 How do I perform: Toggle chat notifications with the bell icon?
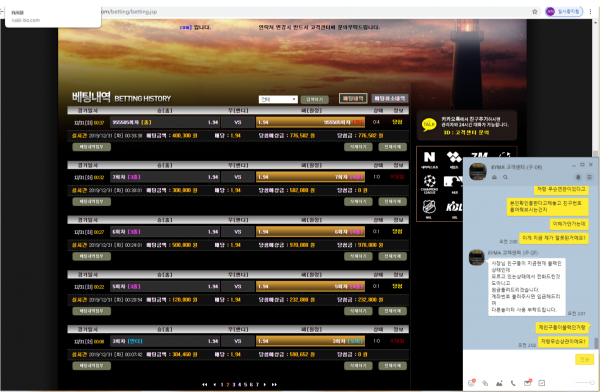[x=578, y=177]
